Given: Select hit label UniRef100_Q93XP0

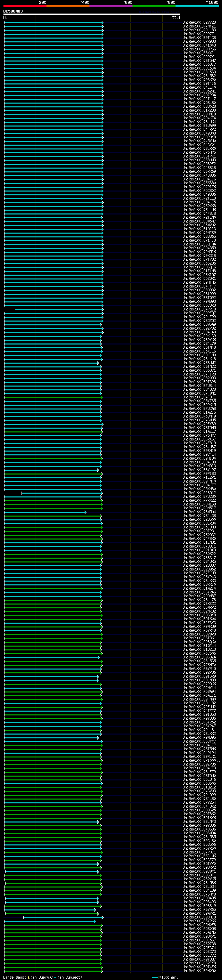Looking at the screenshot, I should 199,80.
